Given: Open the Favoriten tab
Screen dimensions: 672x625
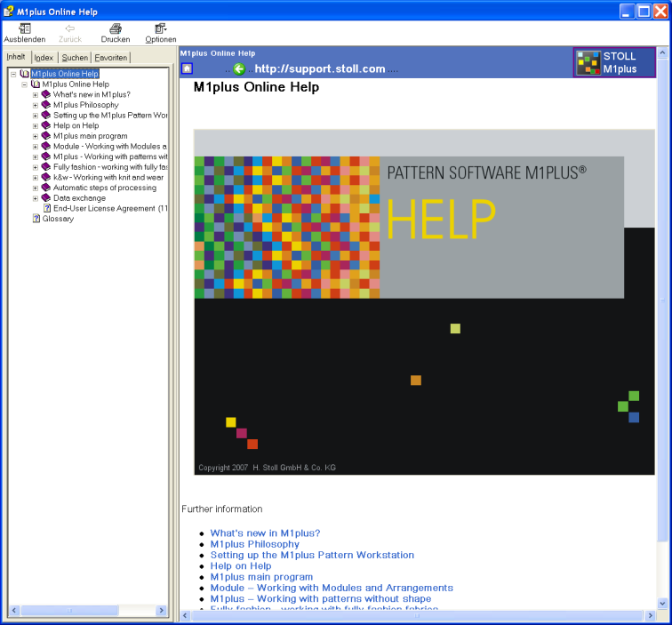Looking at the screenshot, I should point(111,58).
